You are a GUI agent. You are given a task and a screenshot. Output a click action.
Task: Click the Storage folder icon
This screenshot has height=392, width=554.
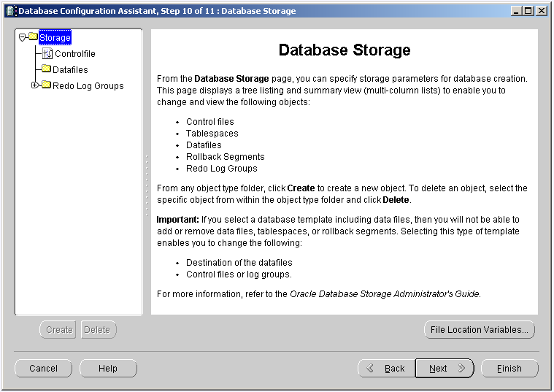[33, 37]
